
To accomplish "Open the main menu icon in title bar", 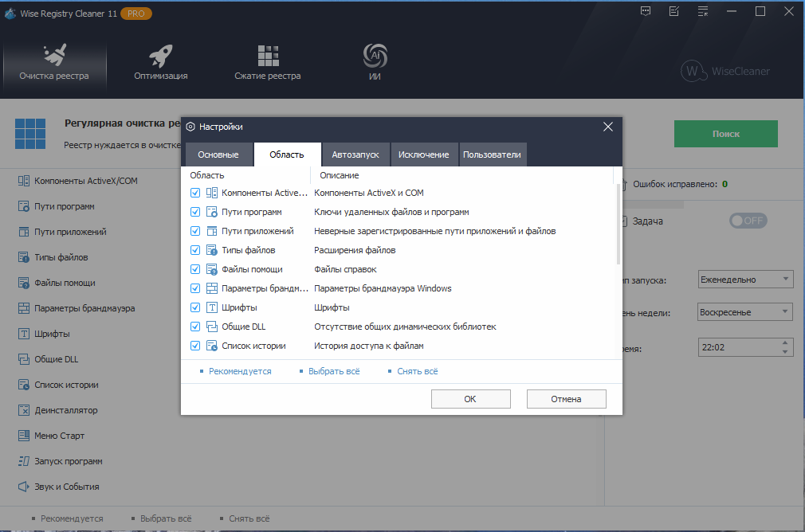I will coord(703,11).
